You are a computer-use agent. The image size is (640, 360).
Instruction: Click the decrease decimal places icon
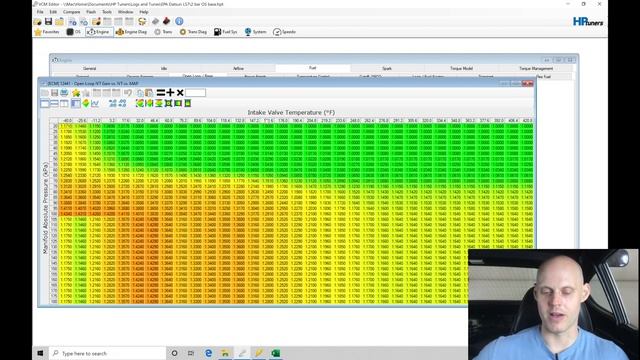click(x=122, y=104)
